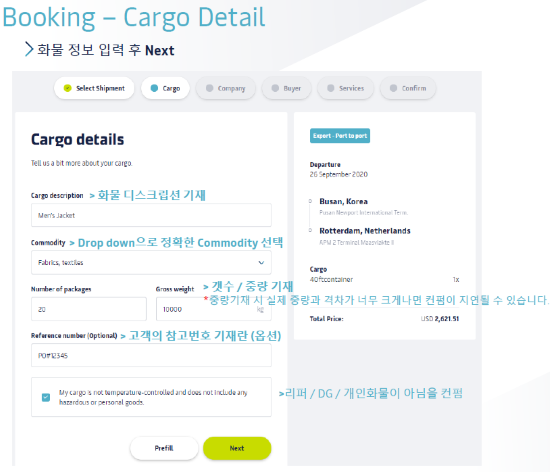Click the grey dot icon on Services step
Image resolution: width=550 pixels, height=472 pixels.
coord(330,88)
